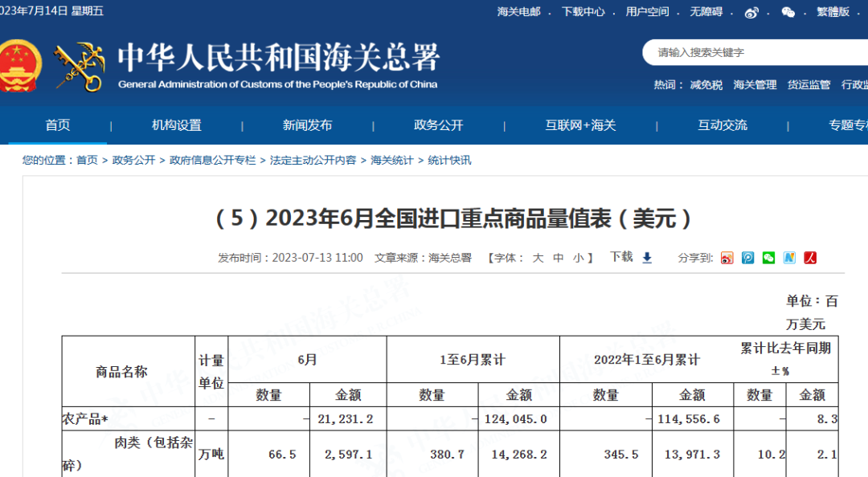868x477 pixels.
Task: Click the download arrow icon
Action: click(x=647, y=258)
